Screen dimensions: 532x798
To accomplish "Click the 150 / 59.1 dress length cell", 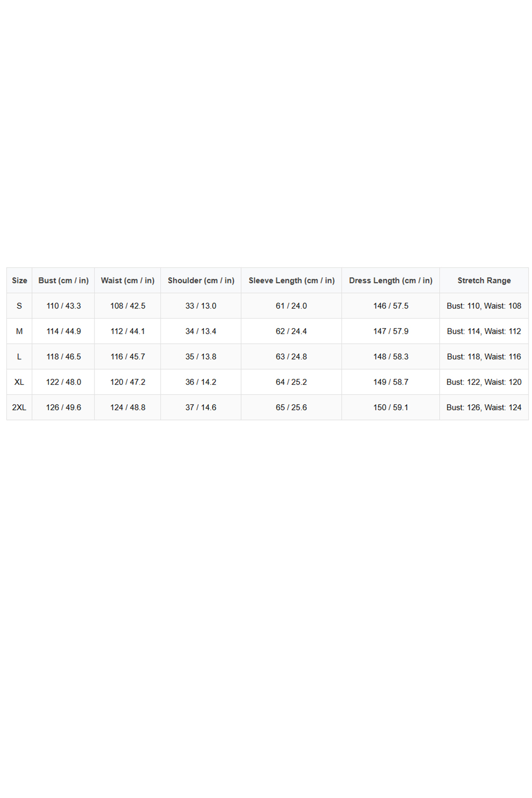I will (391, 408).
